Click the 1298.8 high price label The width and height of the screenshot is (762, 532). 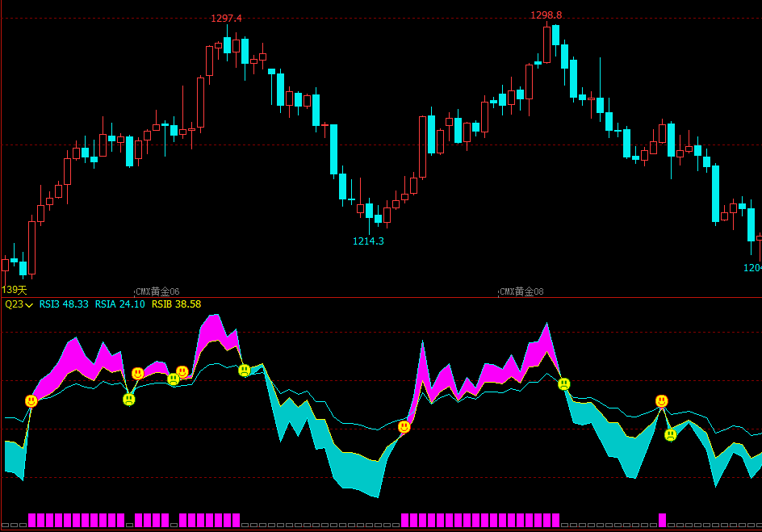coord(546,15)
